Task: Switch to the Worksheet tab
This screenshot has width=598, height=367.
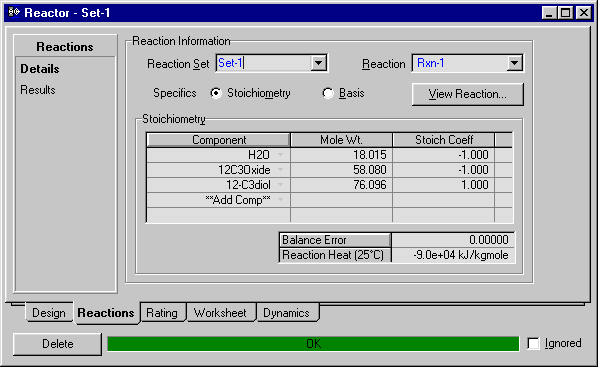Action: 220,313
